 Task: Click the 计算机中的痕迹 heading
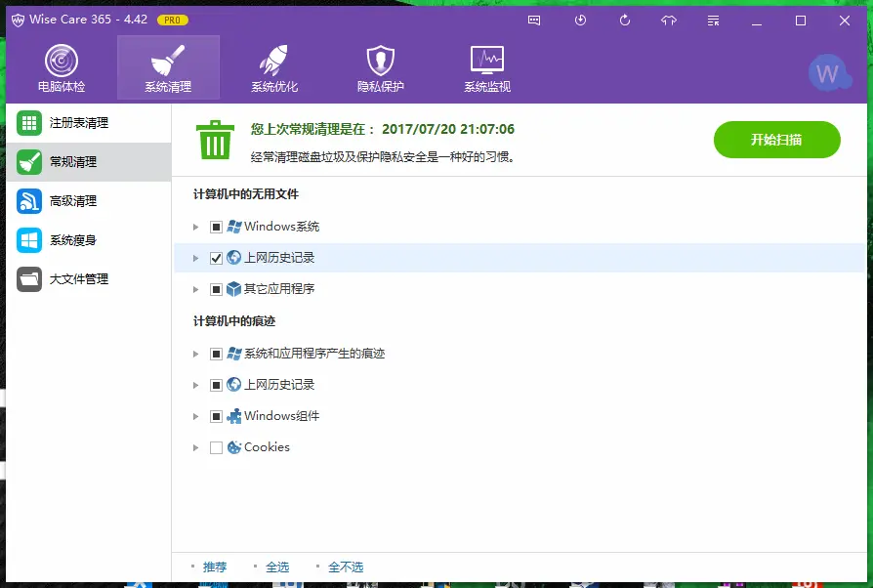pyautogui.click(x=233, y=321)
